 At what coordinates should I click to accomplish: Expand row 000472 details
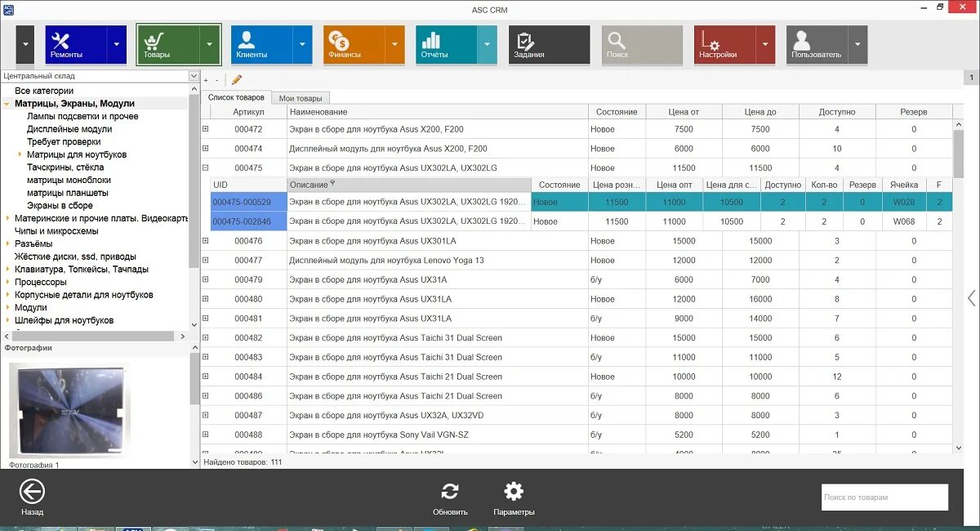click(206, 129)
